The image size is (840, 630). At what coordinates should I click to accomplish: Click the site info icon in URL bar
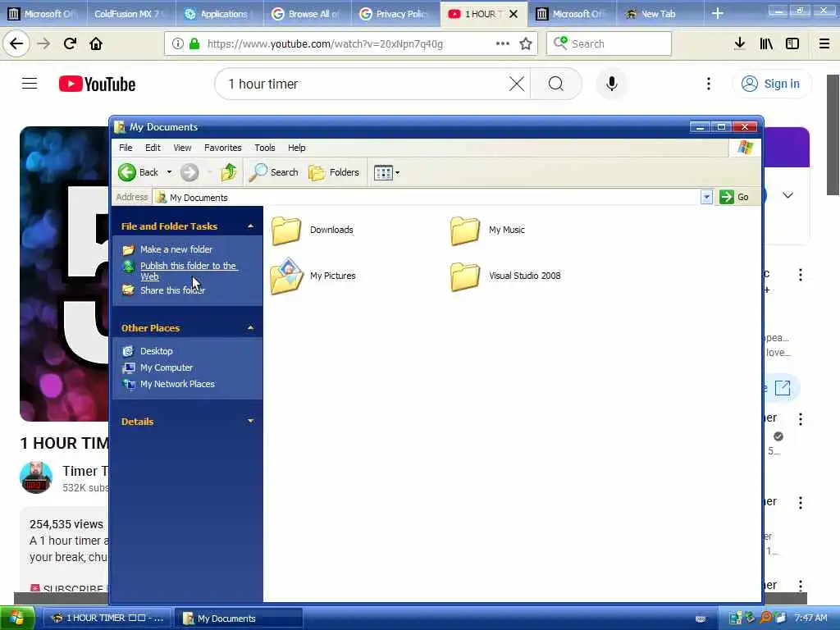(177, 44)
